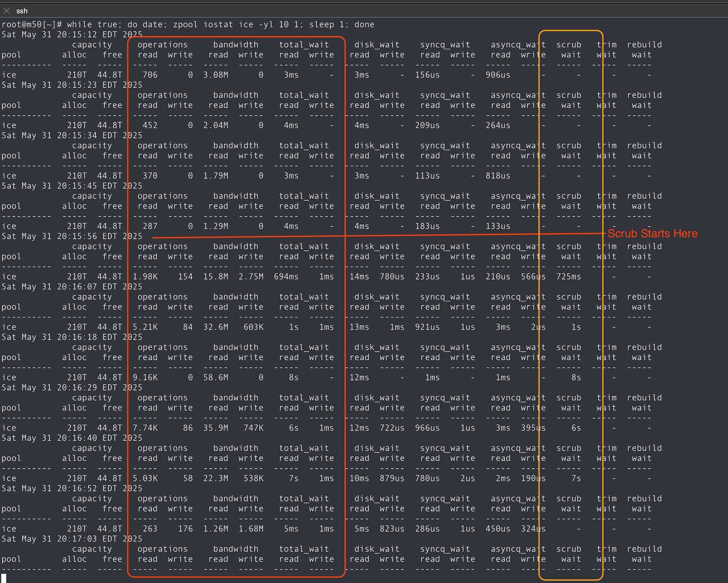Viewport: 728px width, 583px height.
Task: Click the syncq_wait value 209us
Action: pyautogui.click(x=427, y=125)
